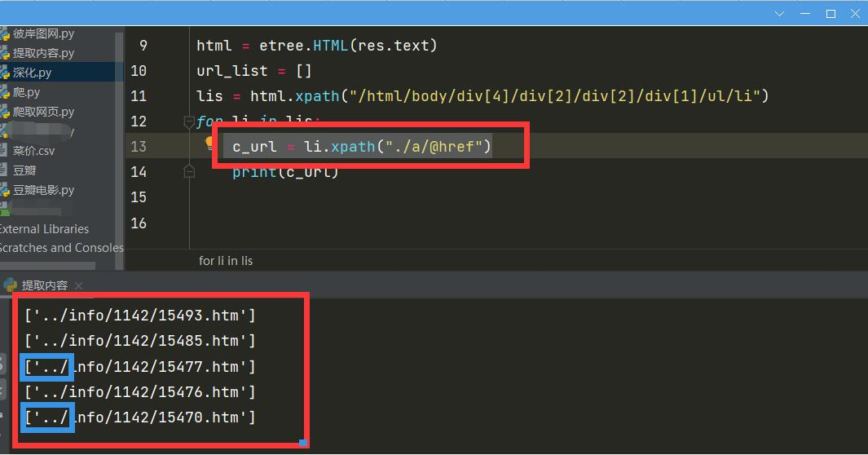Screen dimensions: 868x455
Task: Click the yellow lightbulb intention icon
Action: pos(209,144)
